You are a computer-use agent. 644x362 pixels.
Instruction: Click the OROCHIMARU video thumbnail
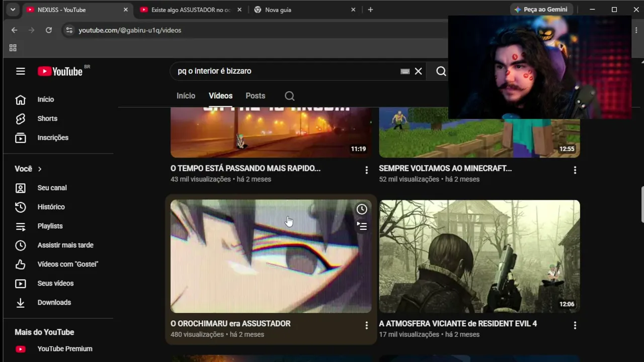pyautogui.click(x=271, y=256)
